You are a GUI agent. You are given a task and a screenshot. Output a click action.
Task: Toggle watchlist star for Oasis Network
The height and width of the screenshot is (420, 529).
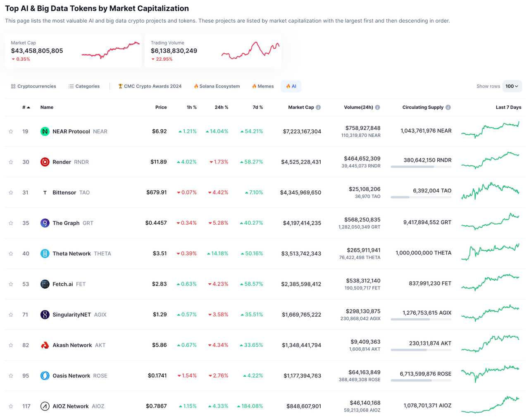tap(11, 376)
